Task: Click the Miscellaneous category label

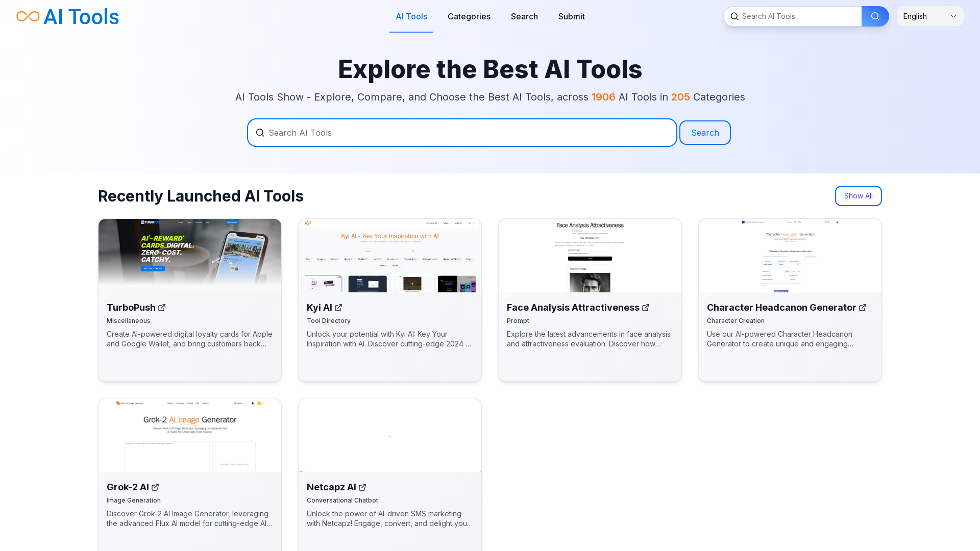Action: [129, 321]
